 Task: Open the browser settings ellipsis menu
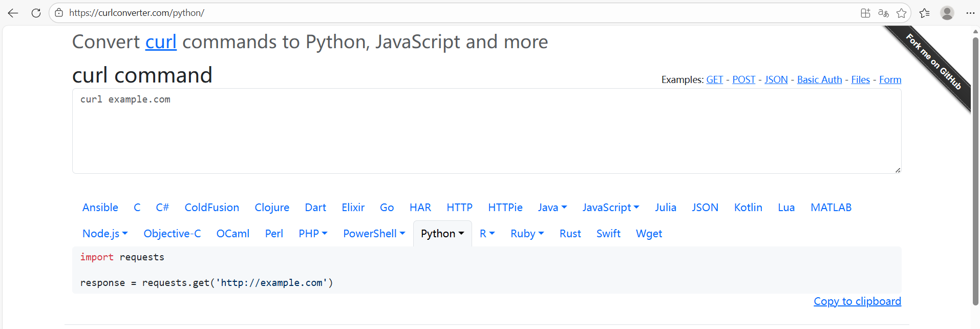click(x=970, y=13)
